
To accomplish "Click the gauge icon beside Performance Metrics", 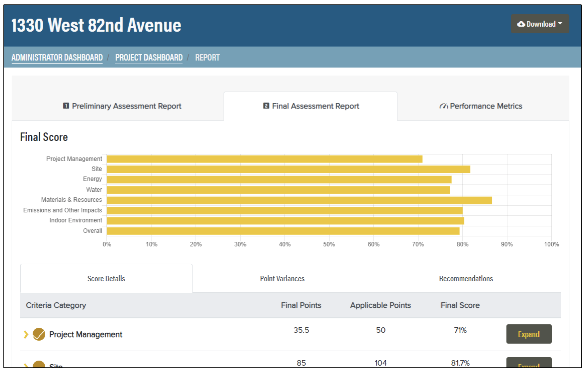I will (x=443, y=106).
